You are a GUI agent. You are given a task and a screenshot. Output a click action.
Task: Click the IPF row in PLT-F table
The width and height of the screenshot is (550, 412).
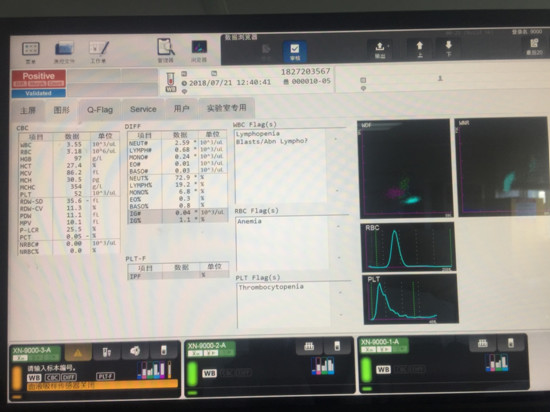coord(178,276)
